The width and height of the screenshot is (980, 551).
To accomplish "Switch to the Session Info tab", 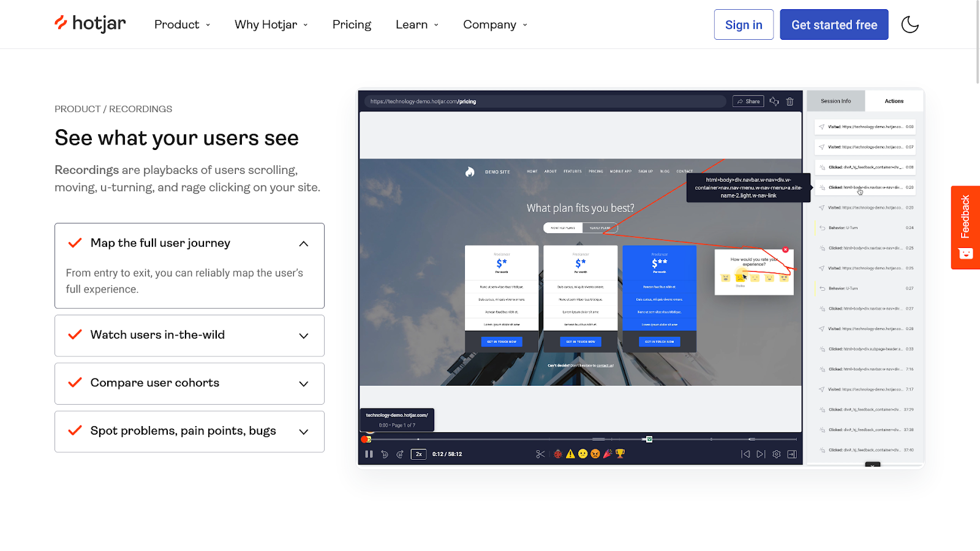I will point(836,101).
